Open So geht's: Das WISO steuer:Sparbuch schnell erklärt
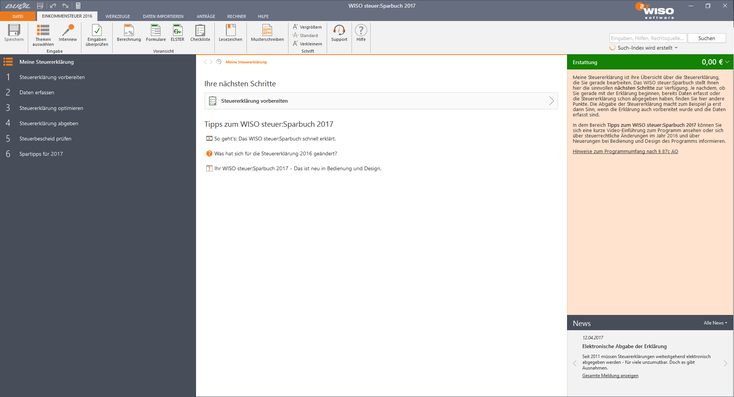Screen dimensions: 734x397 tap(275, 139)
